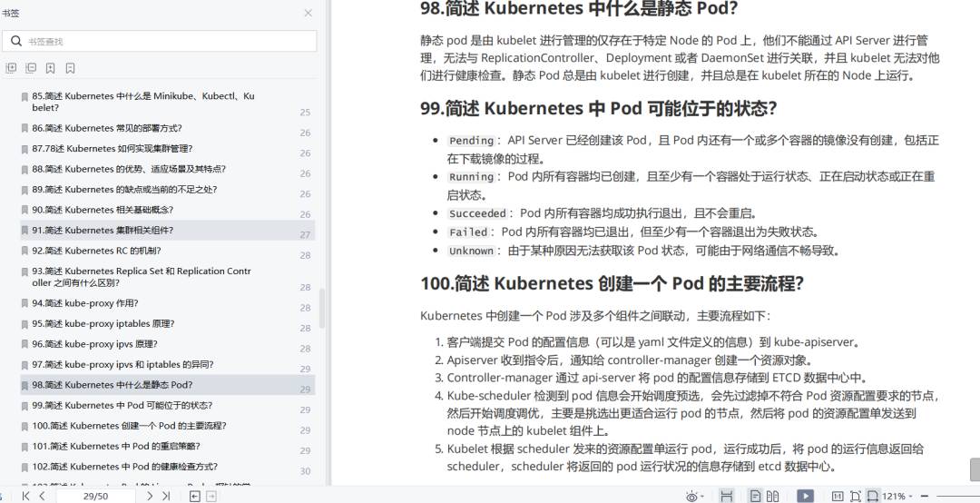This screenshot has width=980, height=503.
Task: Switch to single page layout
Action: (x=755, y=496)
